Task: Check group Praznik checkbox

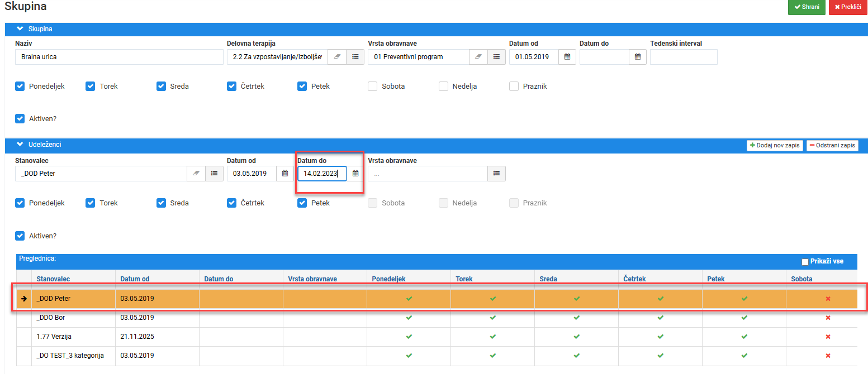Action: (x=514, y=86)
